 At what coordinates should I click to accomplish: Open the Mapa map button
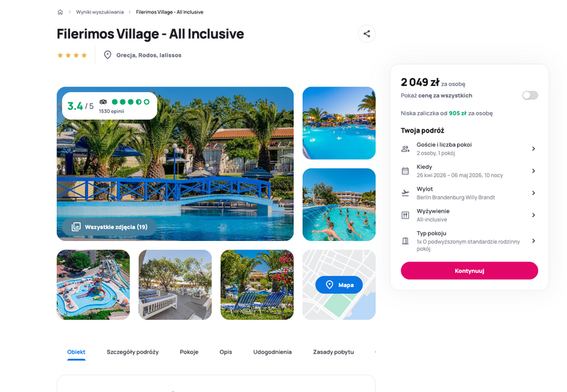[x=339, y=285]
